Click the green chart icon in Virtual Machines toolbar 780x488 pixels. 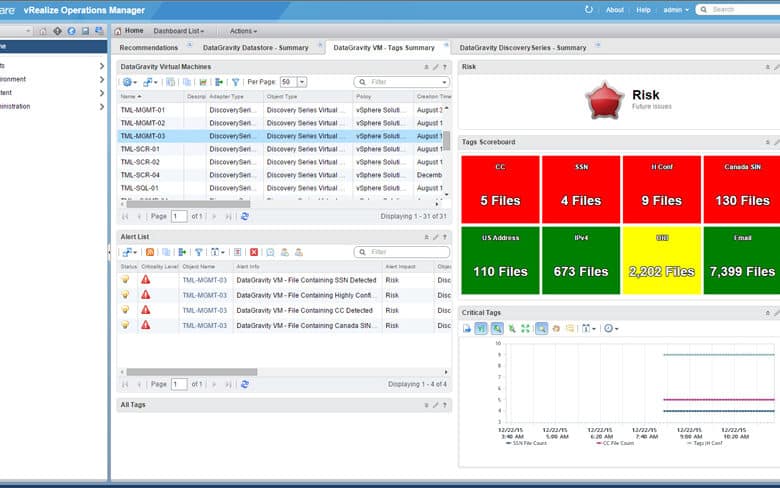(203, 82)
